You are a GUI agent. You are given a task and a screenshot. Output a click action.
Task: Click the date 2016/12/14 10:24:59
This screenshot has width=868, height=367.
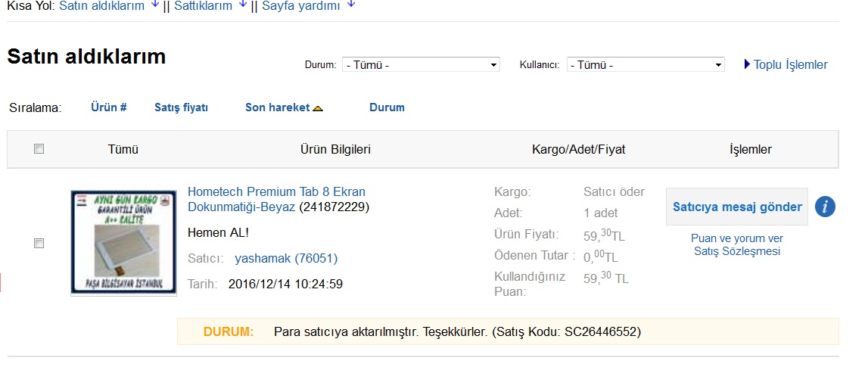point(285,285)
